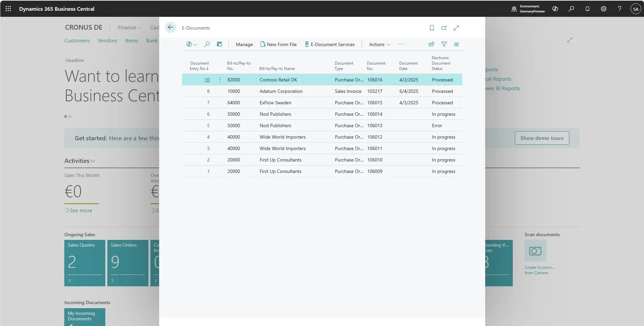
Task: Go back using the back arrow
Action: tap(171, 27)
